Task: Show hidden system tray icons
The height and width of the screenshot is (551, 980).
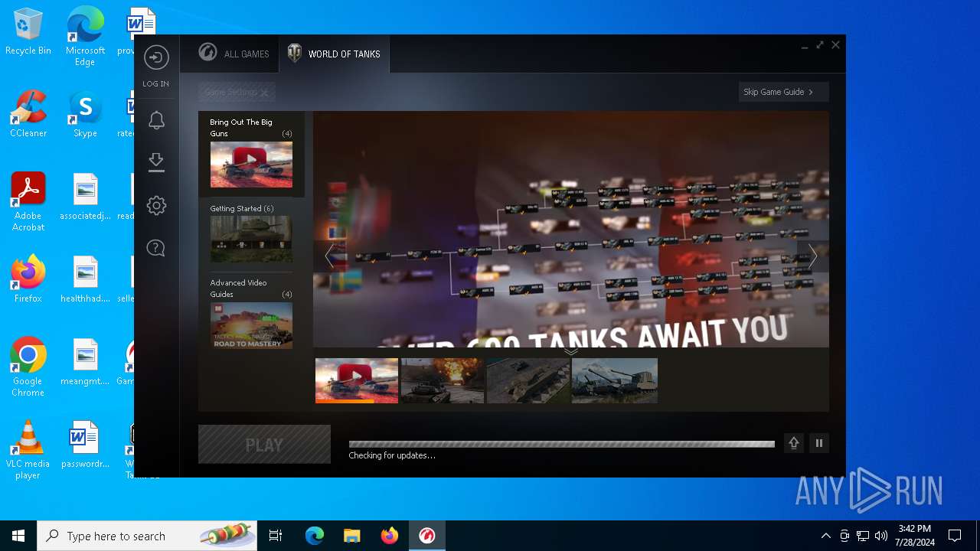Action: point(825,536)
